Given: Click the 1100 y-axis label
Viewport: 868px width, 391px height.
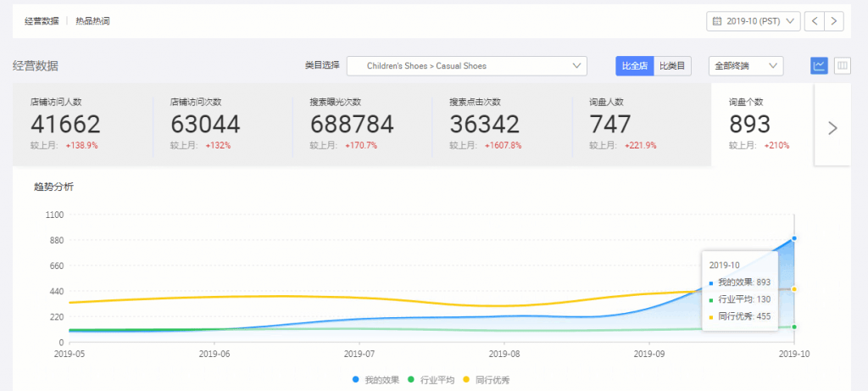Looking at the screenshot, I should point(54,215).
